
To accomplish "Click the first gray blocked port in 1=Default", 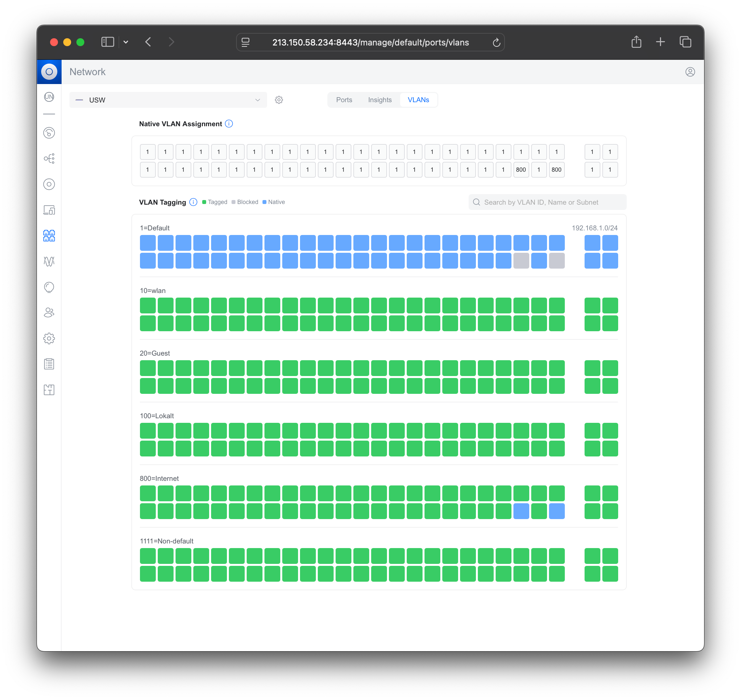I will (x=521, y=260).
